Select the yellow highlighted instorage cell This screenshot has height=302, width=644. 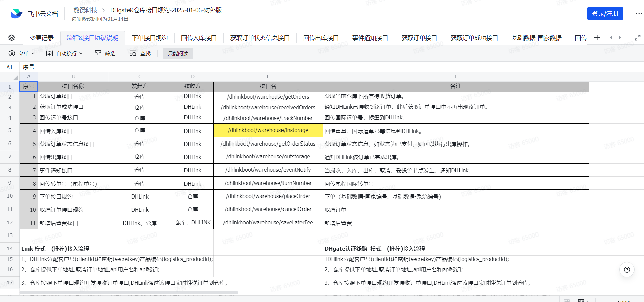[268, 130]
